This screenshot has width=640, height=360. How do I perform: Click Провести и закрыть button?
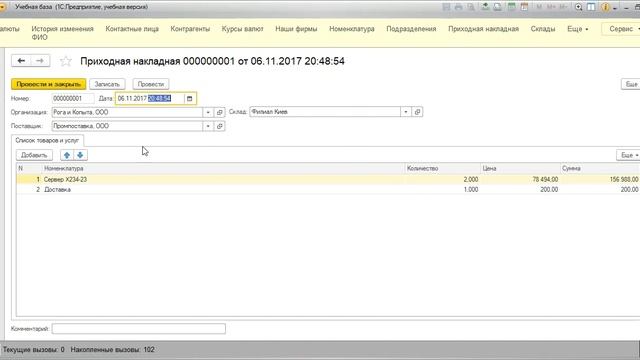point(49,84)
